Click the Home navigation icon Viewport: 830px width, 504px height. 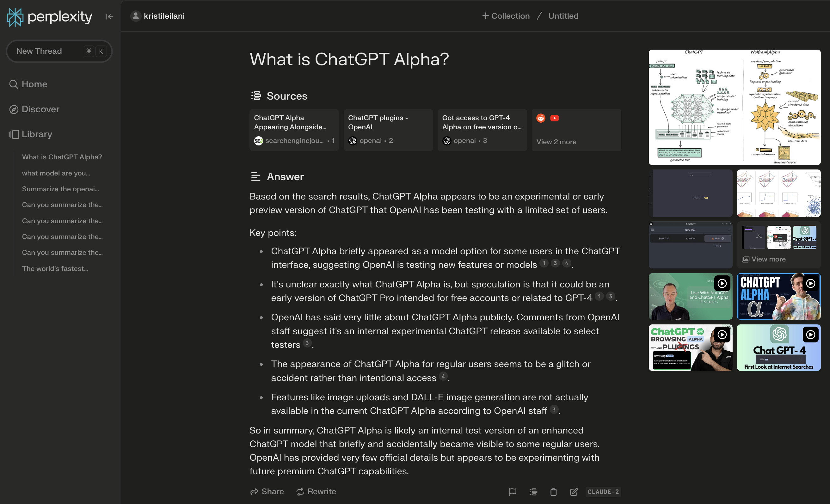point(14,84)
